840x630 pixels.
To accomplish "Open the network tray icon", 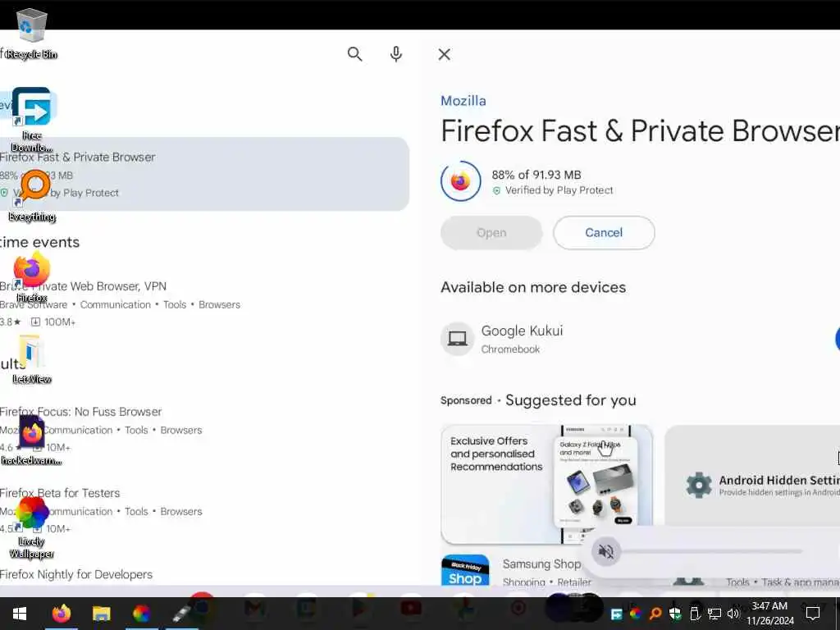I will point(714,614).
